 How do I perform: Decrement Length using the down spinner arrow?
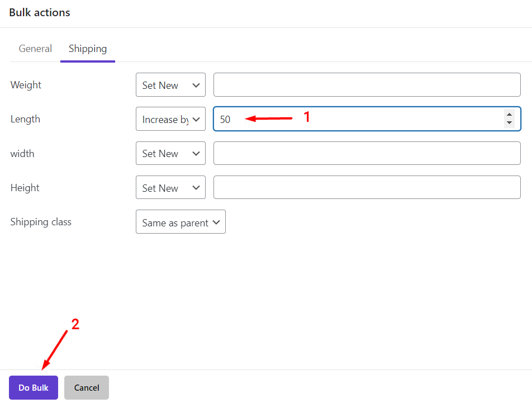tap(509, 123)
